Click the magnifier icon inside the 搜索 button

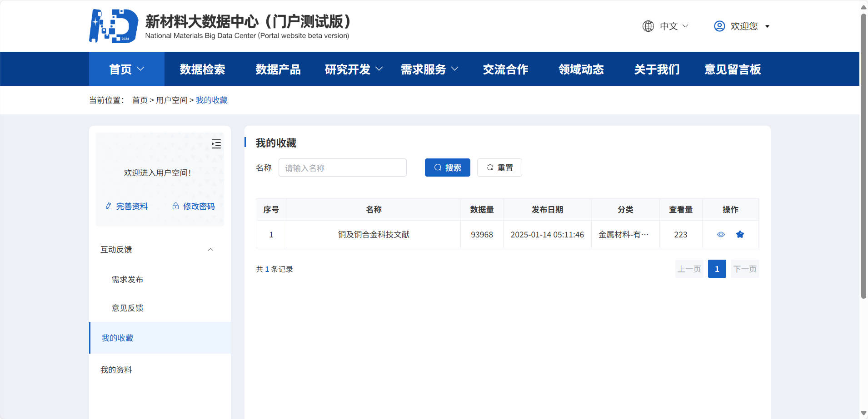437,168
